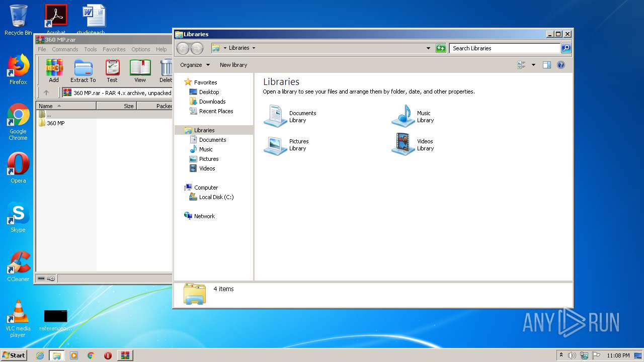Click the Opera desktop shortcut
Image resolution: width=644 pixels, height=362 pixels.
[18, 168]
